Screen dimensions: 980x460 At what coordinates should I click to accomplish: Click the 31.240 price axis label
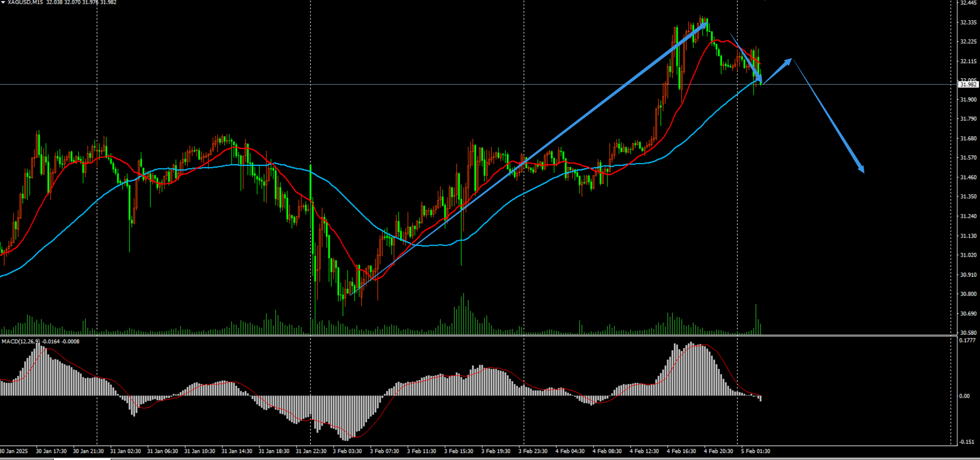(968, 216)
